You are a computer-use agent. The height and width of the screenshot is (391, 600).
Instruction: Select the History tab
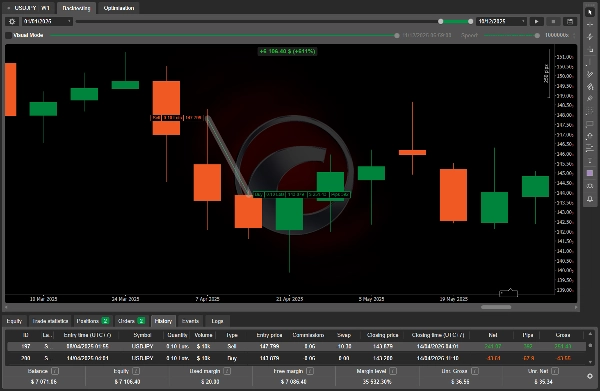(x=163, y=321)
